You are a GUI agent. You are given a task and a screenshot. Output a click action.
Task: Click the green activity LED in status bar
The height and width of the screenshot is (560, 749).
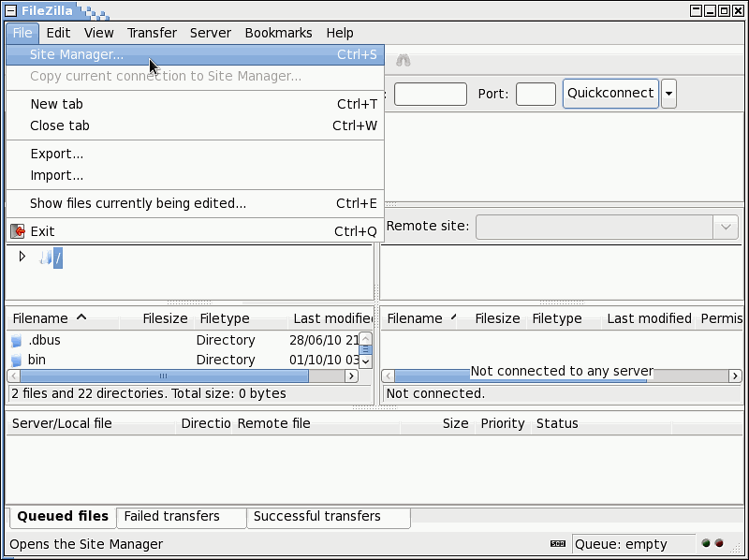706,543
